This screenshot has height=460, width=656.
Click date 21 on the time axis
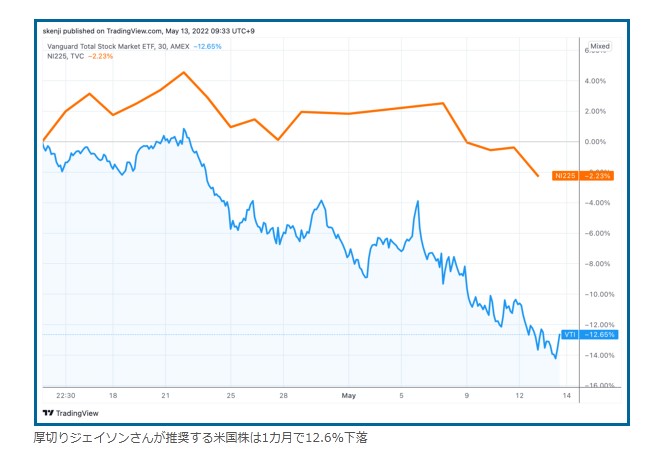tap(165, 394)
